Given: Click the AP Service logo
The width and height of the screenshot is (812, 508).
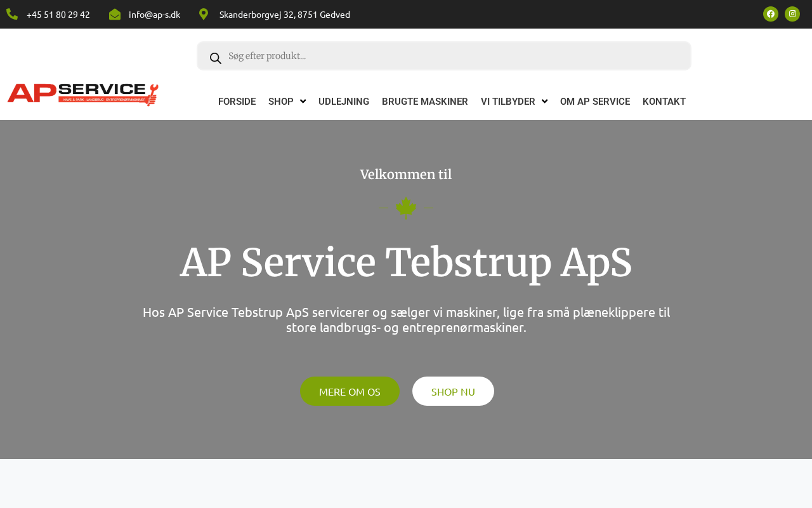Looking at the screenshot, I should pyautogui.click(x=82, y=95).
